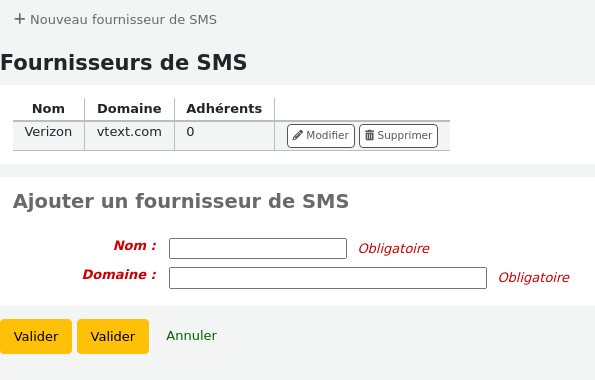Screen dimensions: 595x380
Task: Click the Ajouter un fournisseur de SMS heading
Action: (181, 201)
